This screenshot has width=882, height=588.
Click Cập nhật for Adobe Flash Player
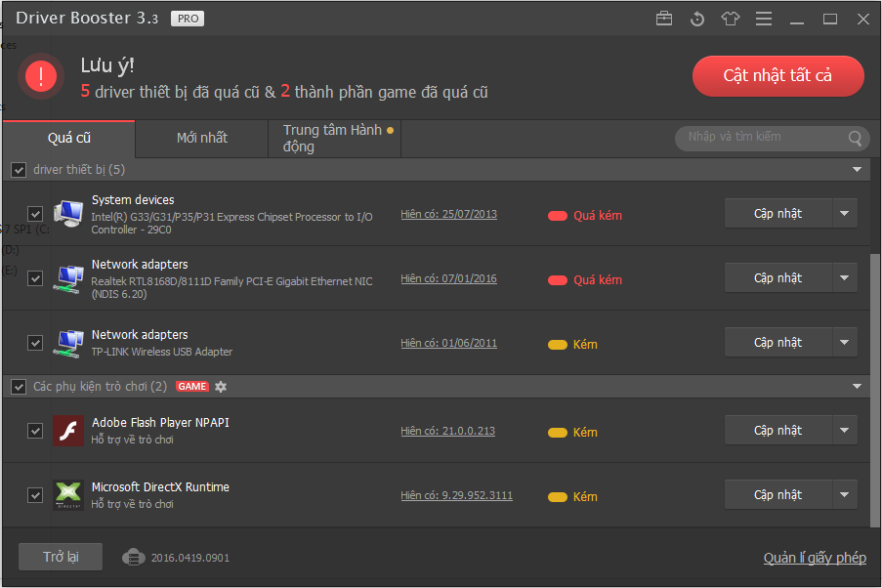(x=777, y=430)
